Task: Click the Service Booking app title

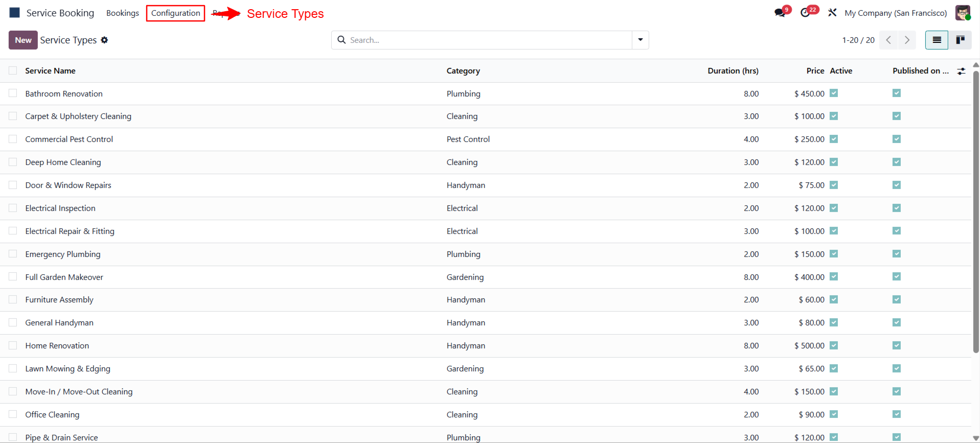Action: (60, 13)
